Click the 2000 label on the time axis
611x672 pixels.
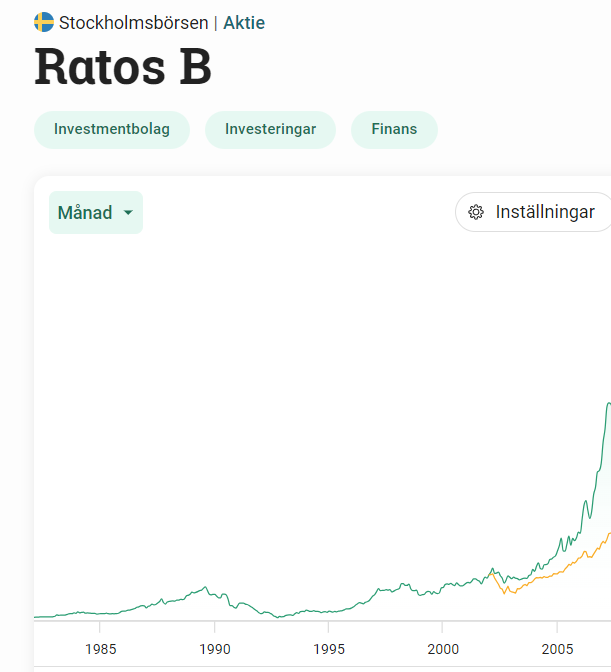pyautogui.click(x=443, y=648)
